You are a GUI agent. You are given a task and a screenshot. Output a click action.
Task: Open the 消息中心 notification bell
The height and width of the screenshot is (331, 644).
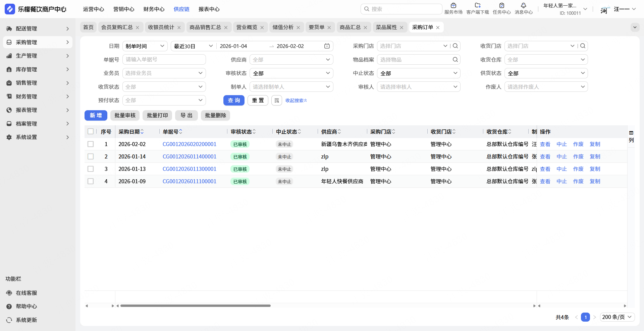click(523, 6)
